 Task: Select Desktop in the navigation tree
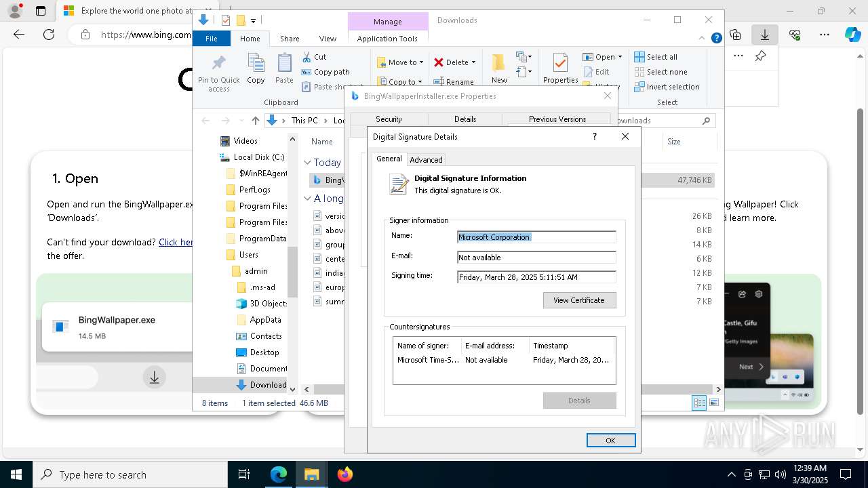click(x=258, y=352)
